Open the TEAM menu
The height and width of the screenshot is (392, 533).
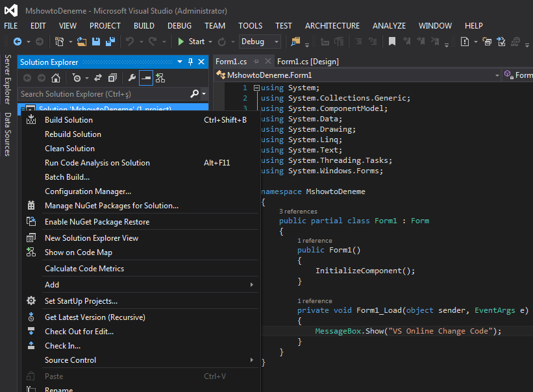215,26
